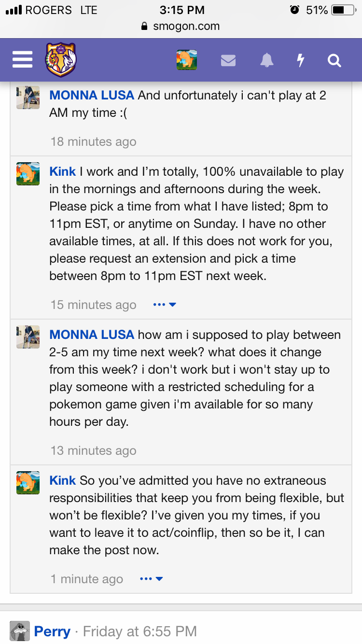Open the inbox envelope icon
The width and height of the screenshot is (362, 644).
[x=228, y=60]
